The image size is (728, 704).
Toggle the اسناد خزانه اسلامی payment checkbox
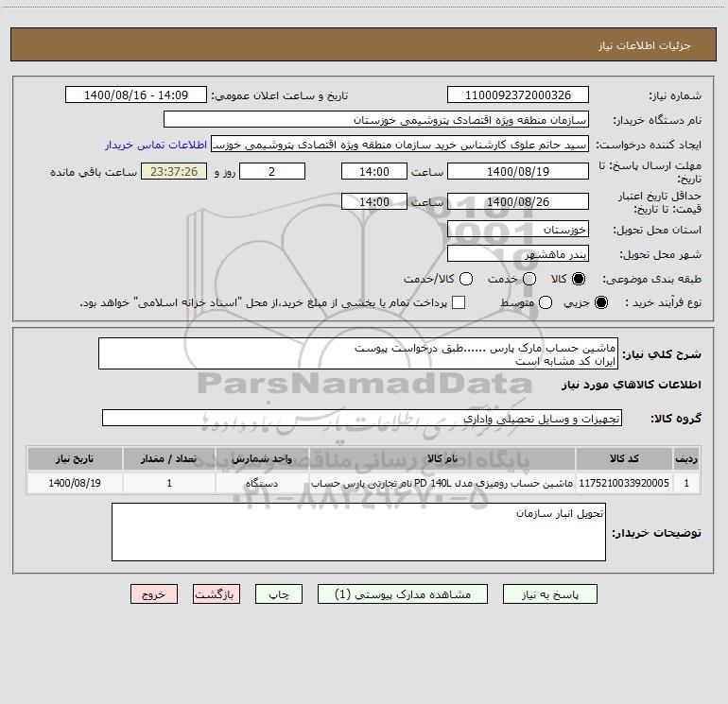[x=459, y=302]
